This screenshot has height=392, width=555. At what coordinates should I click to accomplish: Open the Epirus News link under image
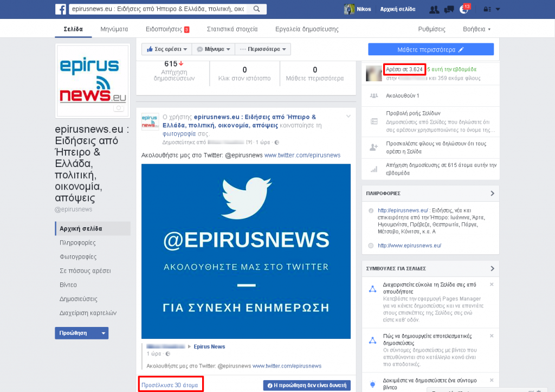click(x=209, y=346)
